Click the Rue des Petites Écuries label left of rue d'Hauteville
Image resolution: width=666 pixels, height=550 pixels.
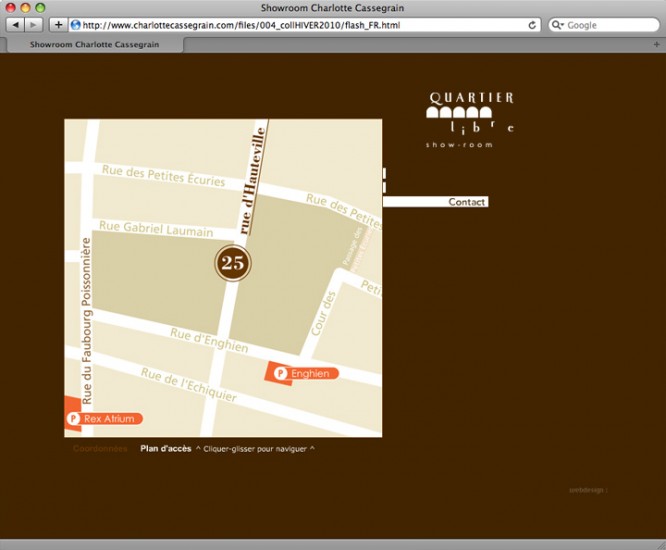point(164,176)
